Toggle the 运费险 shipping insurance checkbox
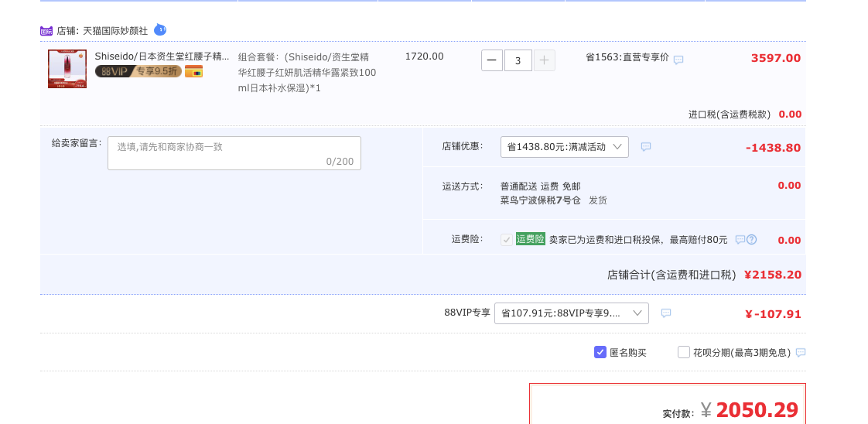 [x=507, y=240]
